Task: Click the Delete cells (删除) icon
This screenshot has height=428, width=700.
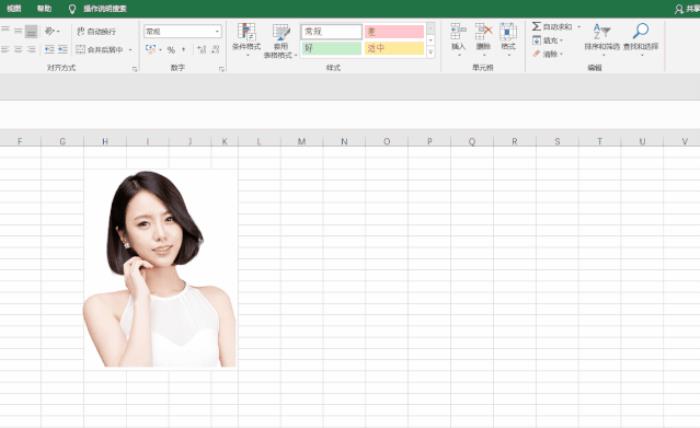Action: pyautogui.click(x=483, y=33)
